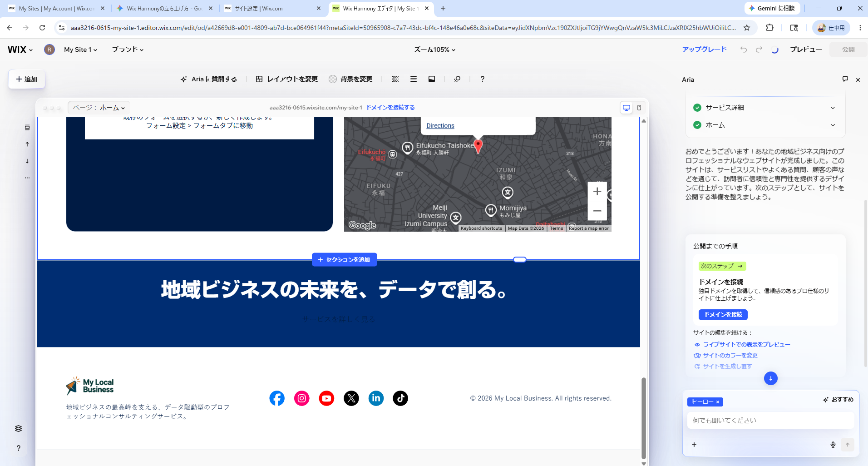Move section down with arrow icon

(27, 161)
